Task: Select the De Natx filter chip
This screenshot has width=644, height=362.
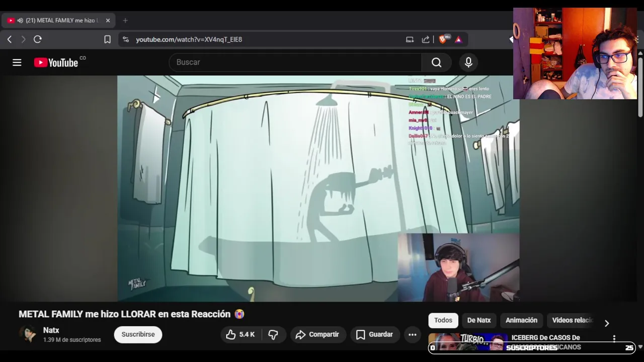Action: [x=479, y=320]
